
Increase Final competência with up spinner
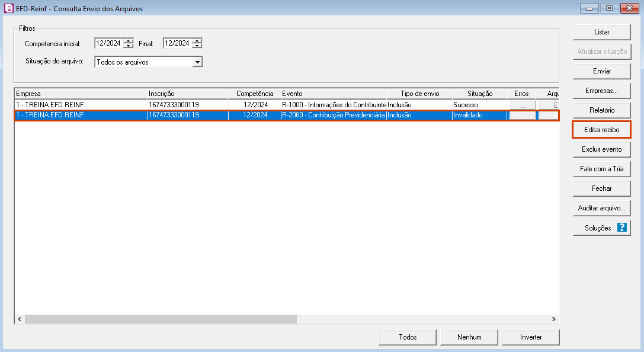click(x=197, y=41)
